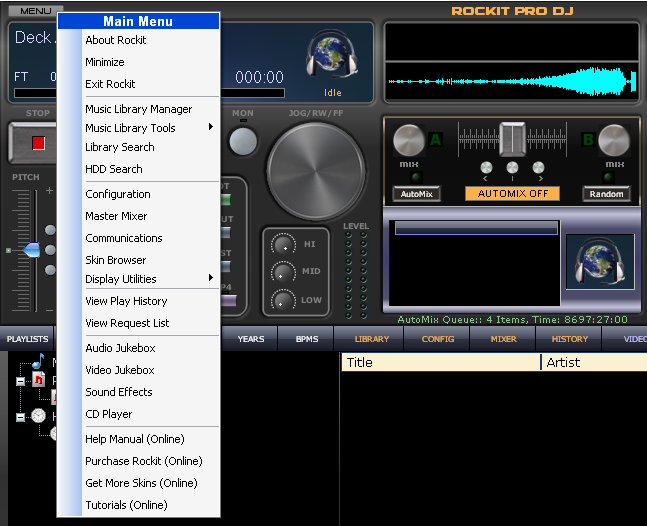Collapse the playlist tree node with music file icon
The height and width of the screenshot is (526, 647).
tap(20, 381)
